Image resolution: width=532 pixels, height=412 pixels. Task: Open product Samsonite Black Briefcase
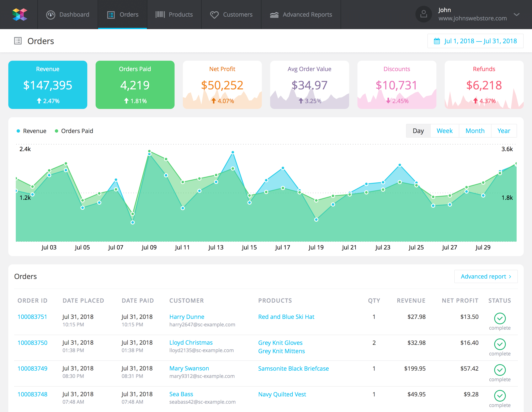[293, 368]
